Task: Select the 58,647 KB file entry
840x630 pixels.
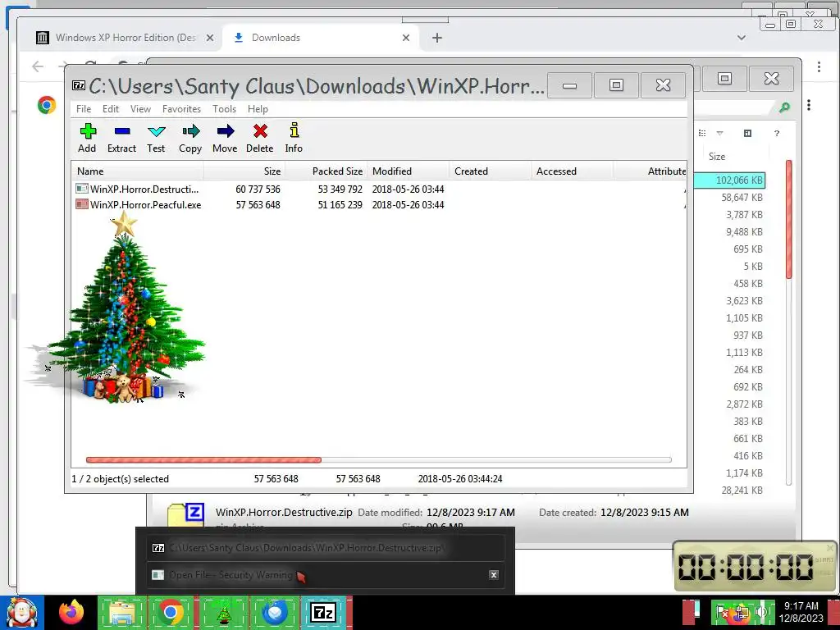Action: pos(742,198)
